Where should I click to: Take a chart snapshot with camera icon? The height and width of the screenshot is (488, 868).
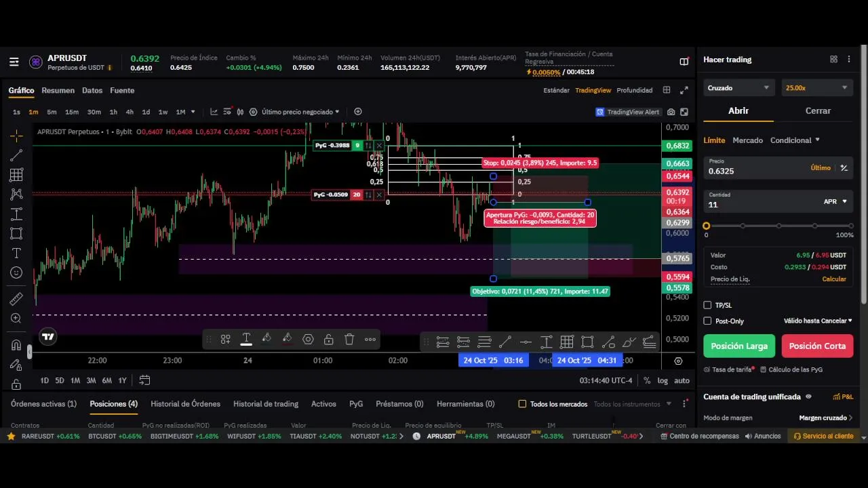tap(671, 112)
